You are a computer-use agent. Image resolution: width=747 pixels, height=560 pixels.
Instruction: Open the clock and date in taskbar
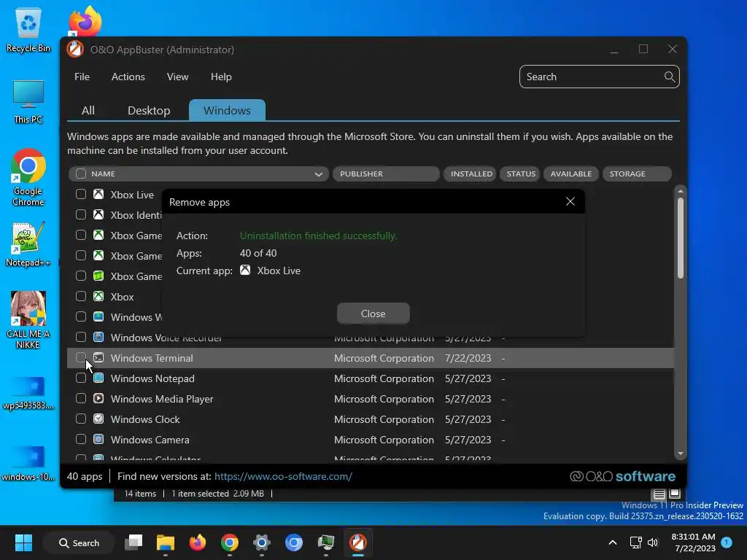pyautogui.click(x=694, y=542)
